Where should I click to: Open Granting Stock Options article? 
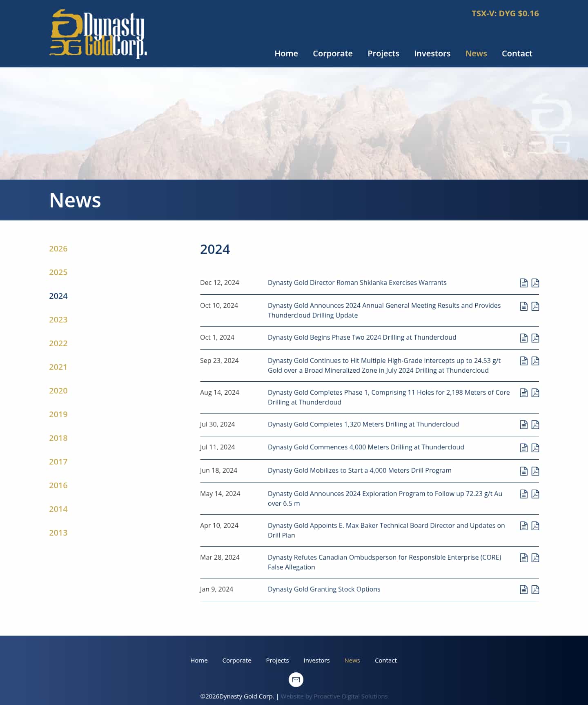pyautogui.click(x=324, y=589)
